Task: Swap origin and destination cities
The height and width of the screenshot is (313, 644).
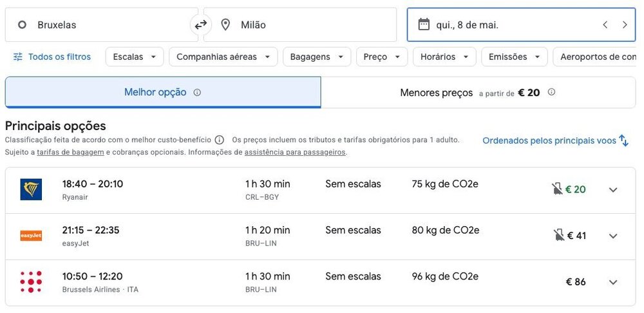Action: click(201, 25)
